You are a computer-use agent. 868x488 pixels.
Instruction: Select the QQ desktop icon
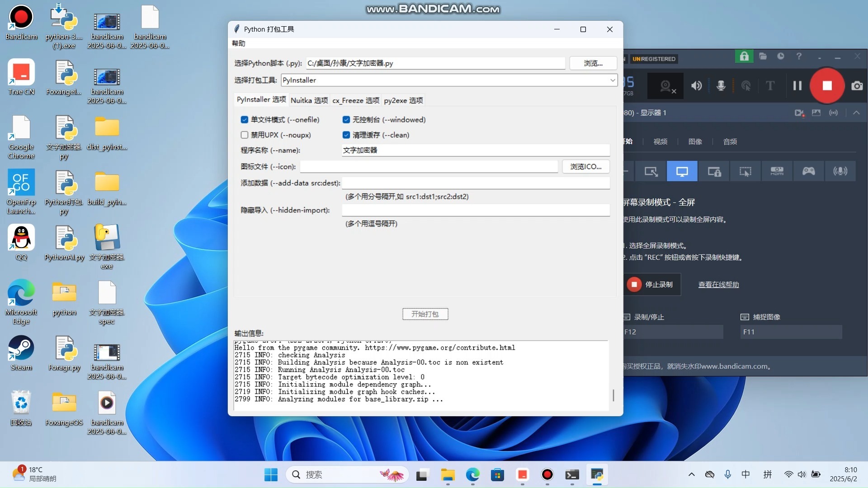(21, 243)
